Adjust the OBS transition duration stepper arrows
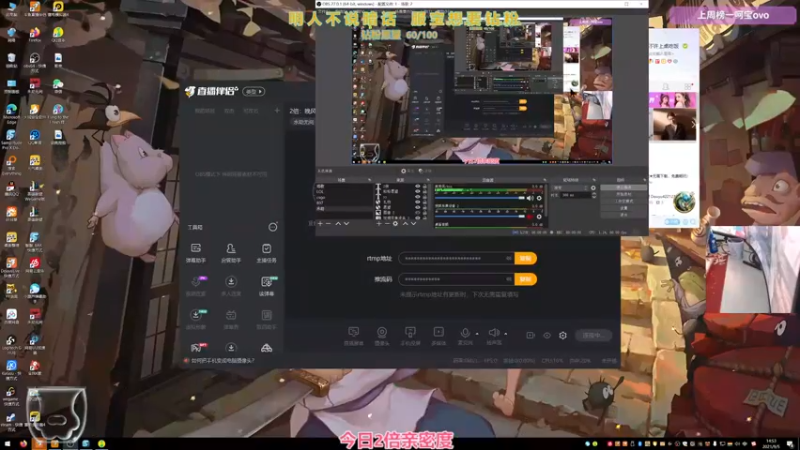The width and height of the screenshot is (800, 450). (x=594, y=195)
